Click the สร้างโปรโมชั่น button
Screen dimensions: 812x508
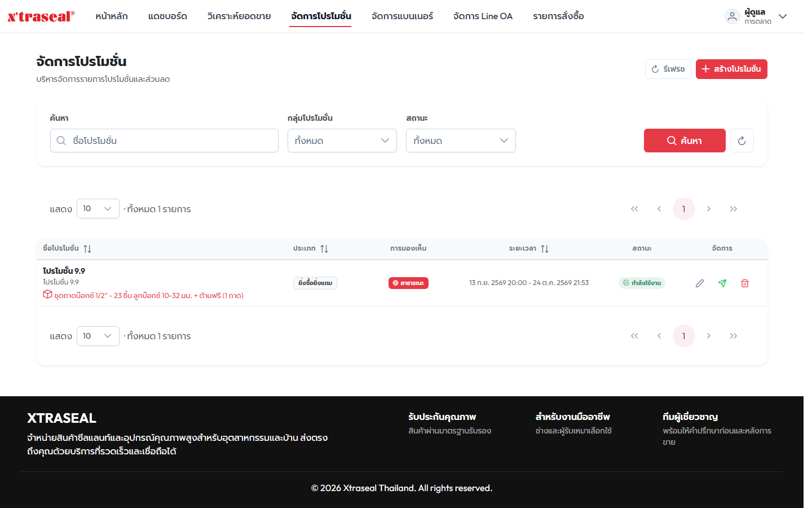click(731, 69)
